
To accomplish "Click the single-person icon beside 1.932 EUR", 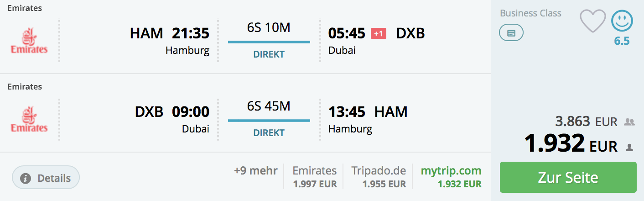I will tap(629, 147).
